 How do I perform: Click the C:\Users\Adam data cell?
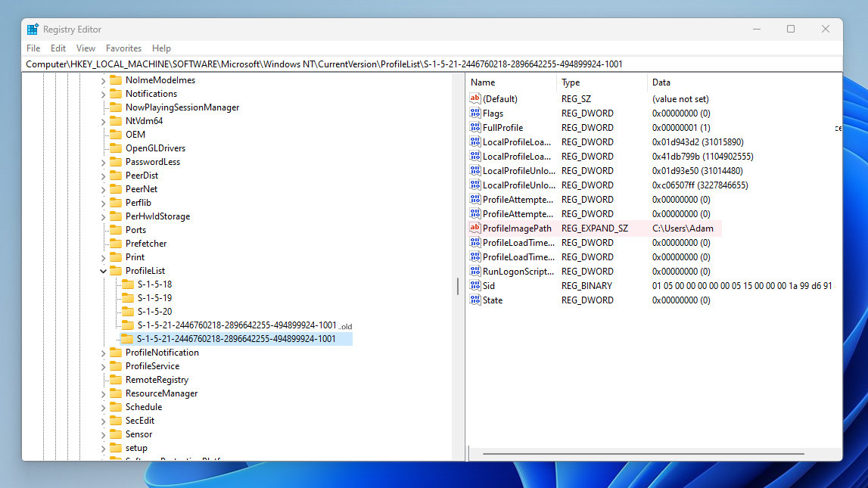[683, 228]
